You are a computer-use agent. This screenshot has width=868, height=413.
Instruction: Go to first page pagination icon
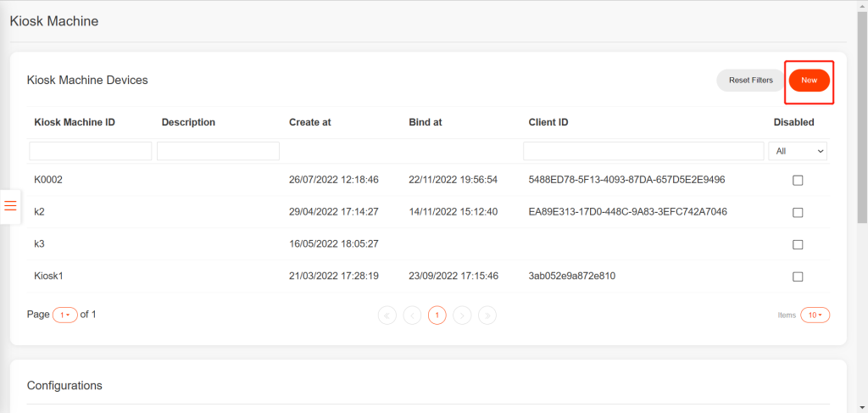click(x=387, y=315)
